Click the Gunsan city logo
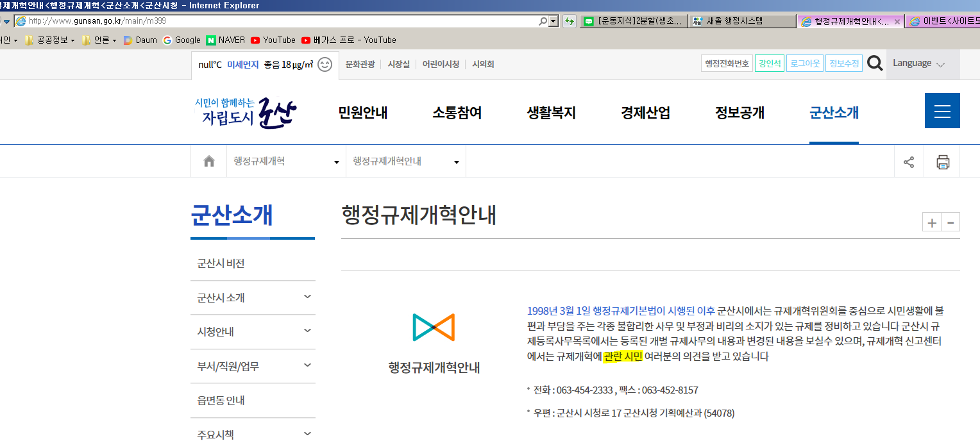 [x=246, y=112]
